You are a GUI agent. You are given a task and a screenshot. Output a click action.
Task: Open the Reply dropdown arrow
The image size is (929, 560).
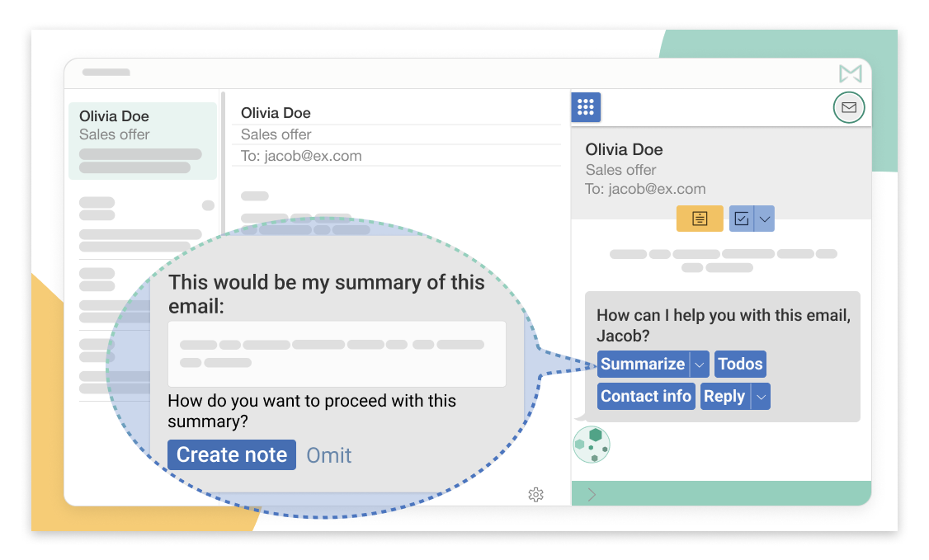(761, 397)
